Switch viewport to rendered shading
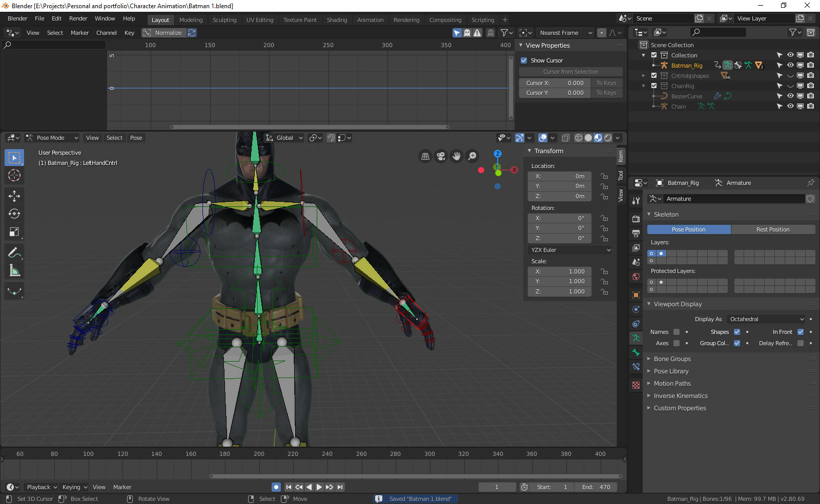This screenshot has width=820, height=504. coord(608,138)
